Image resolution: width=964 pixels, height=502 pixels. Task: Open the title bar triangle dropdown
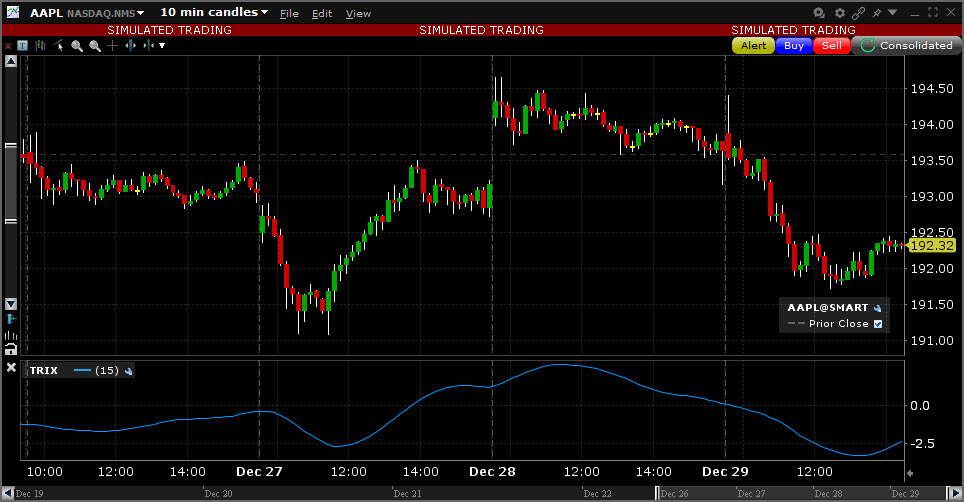(x=893, y=12)
